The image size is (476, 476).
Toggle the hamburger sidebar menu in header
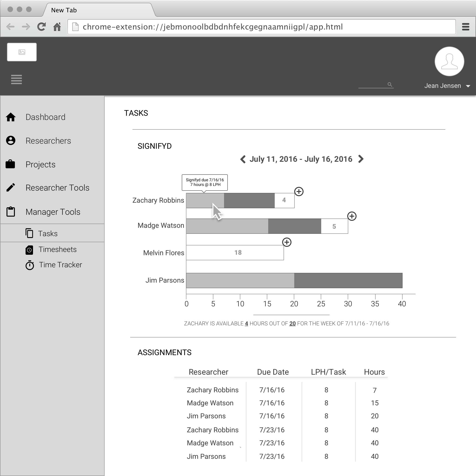pyautogui.click(x=17, y=79)
